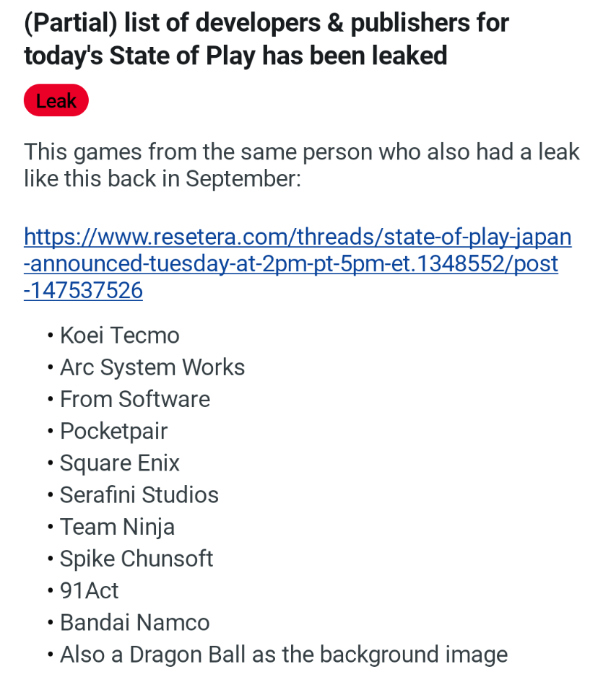Click the red Leak flair tag
The width and height of the screenshot is (616, 682).
click(56, 101)
